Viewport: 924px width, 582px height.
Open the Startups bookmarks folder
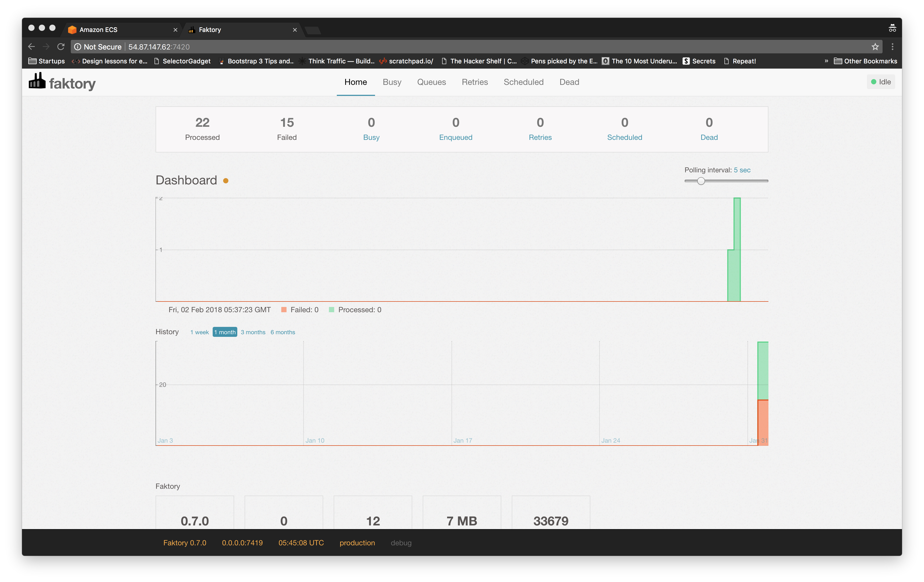tap(46, 61)
